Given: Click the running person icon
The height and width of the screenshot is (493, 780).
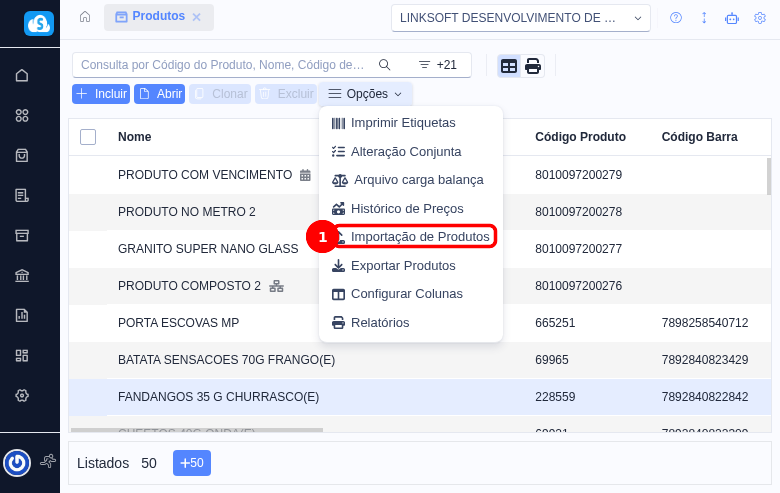Looking at the screenshot, I should point(48,461).
